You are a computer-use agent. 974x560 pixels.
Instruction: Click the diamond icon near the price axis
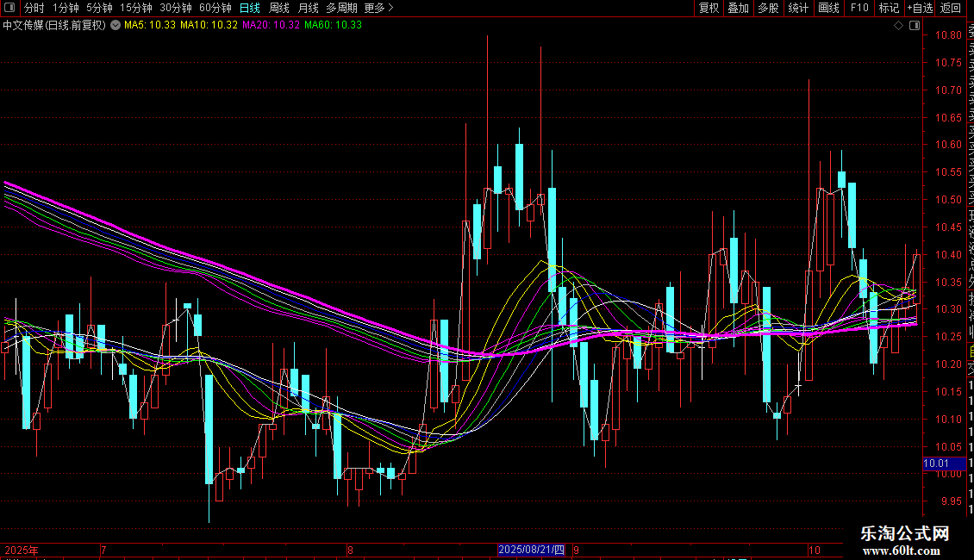point(898,26)
